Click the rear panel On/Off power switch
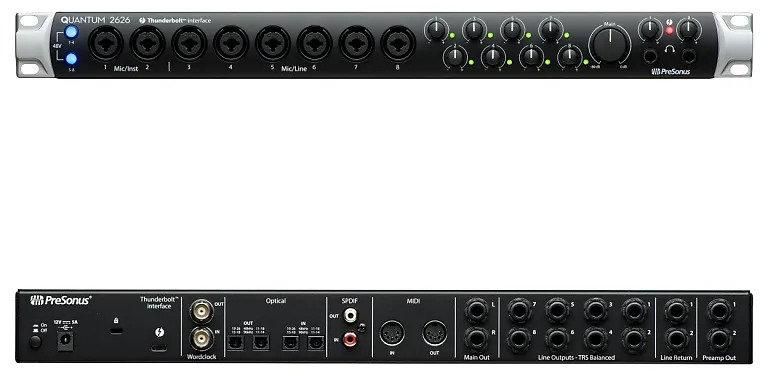The height and width of the screenshot is (376, 768). [x=35, y=342]
